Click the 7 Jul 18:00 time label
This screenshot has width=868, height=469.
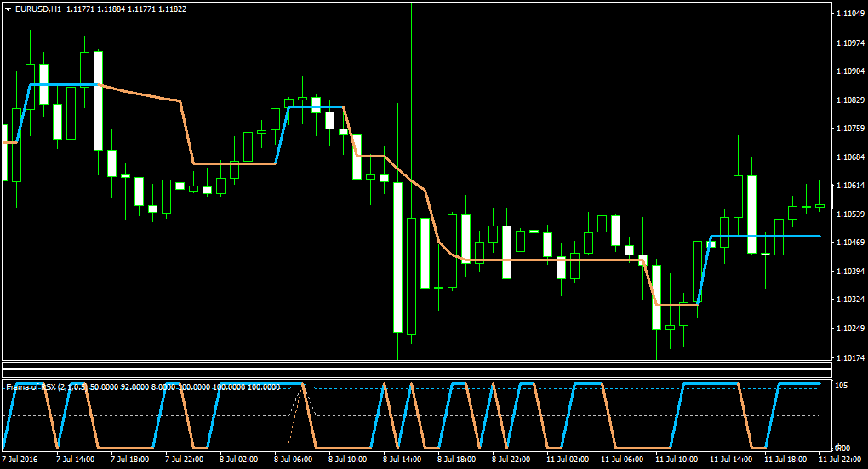129,460
